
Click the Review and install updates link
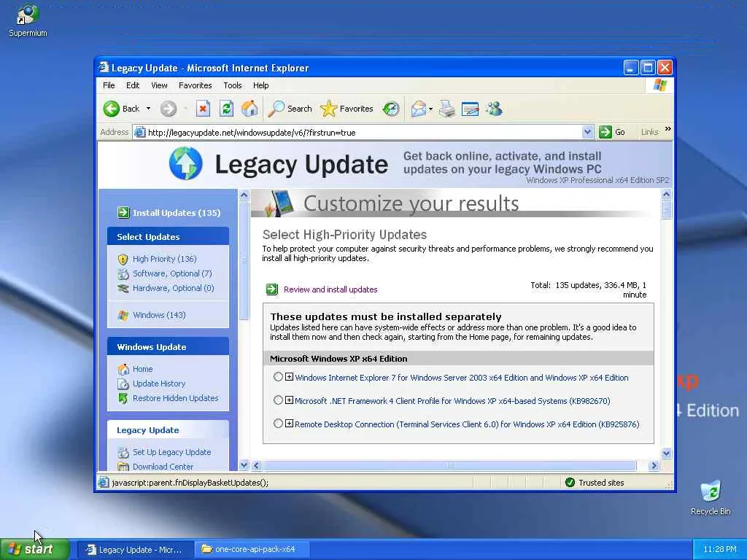(x=330, y=289)
